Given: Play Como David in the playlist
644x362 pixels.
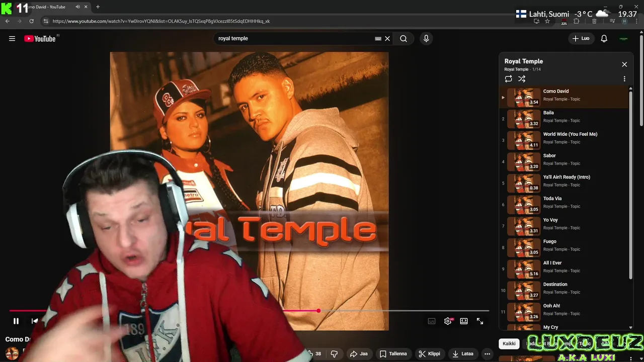Looking at the screenshot, I should (565, 97).
